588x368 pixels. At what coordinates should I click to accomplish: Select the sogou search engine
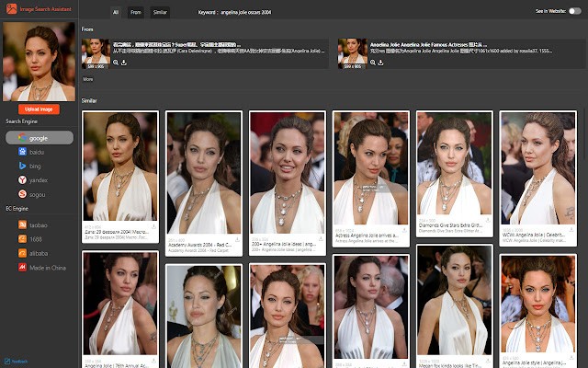pyautogui.click(x=40, y=194)
